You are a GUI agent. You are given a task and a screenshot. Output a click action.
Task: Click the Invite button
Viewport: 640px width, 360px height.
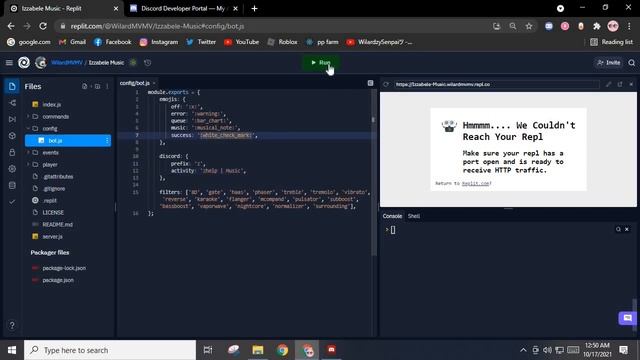[609, 62]
